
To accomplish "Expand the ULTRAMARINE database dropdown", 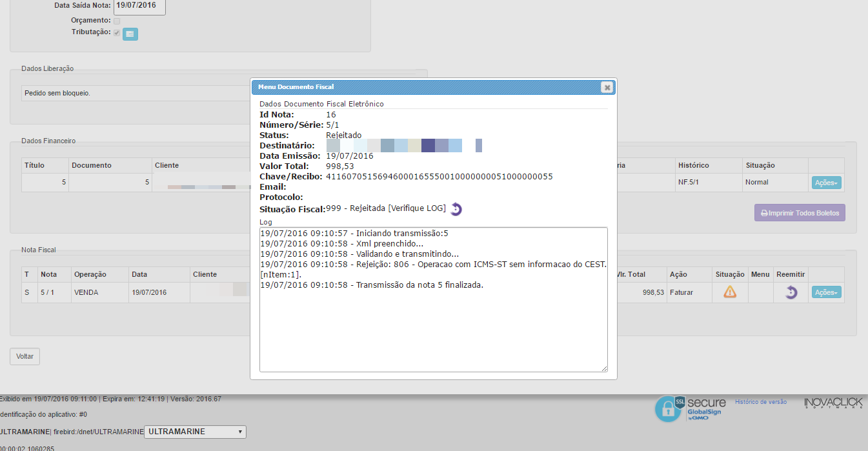I will click(x=194, y=432).
